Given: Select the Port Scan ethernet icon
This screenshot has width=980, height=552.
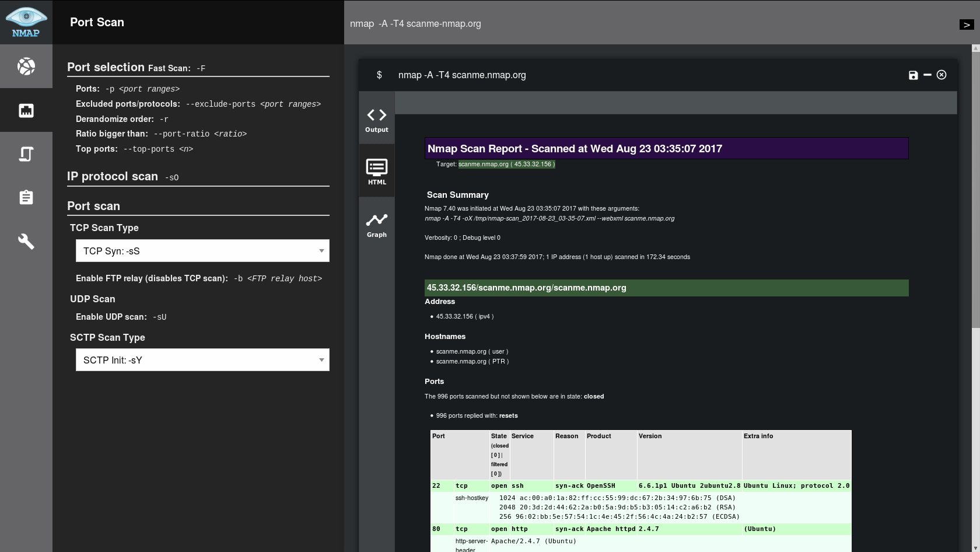Looking at the screenshot, I should pyautogui.click(x=26, y=110).
